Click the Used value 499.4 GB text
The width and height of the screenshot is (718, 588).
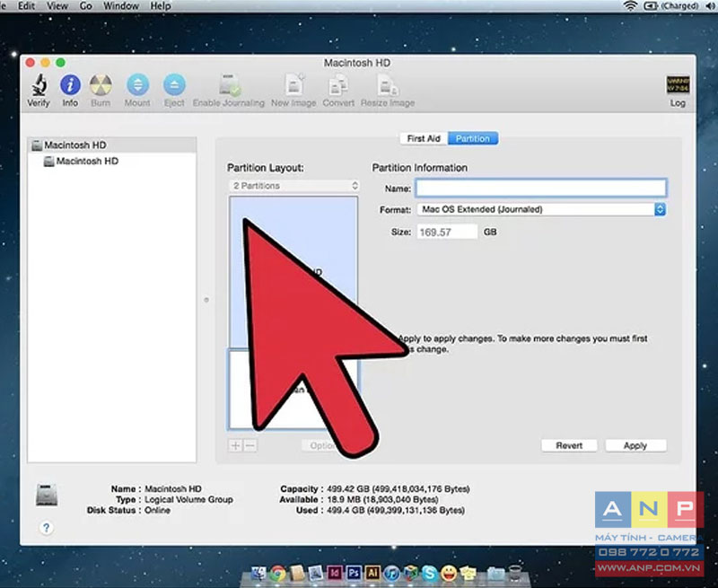tap(396, 510)
